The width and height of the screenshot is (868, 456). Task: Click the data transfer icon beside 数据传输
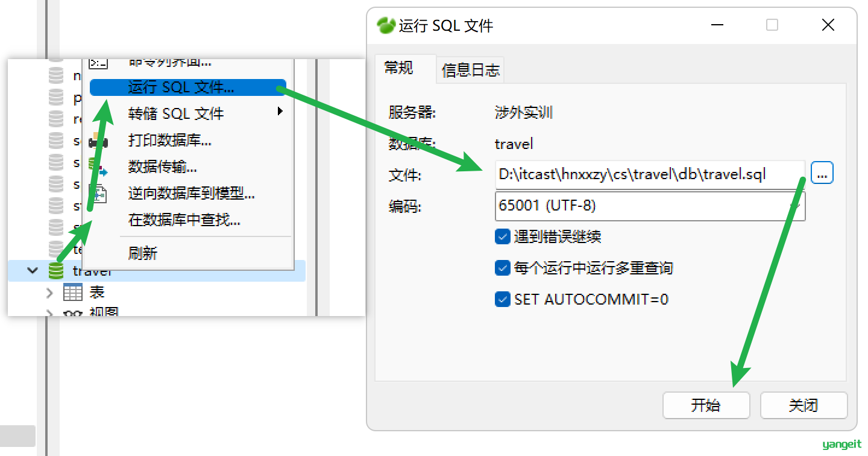click(x=98, y=168)
